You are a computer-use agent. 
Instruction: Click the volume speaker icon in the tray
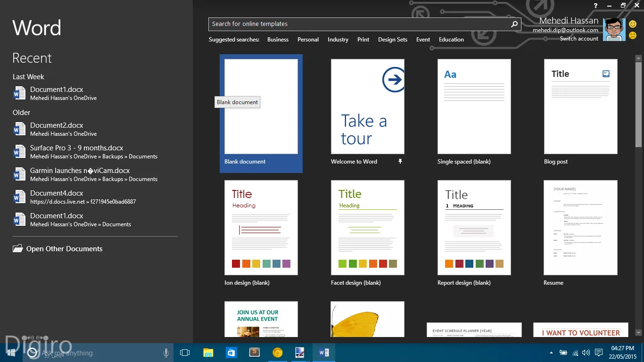pyautogui.click(x=586, y=353)
